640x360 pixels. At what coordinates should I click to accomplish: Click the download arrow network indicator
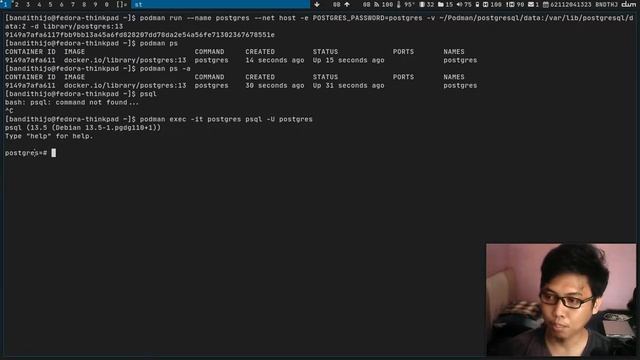click(x=317, y=4)
